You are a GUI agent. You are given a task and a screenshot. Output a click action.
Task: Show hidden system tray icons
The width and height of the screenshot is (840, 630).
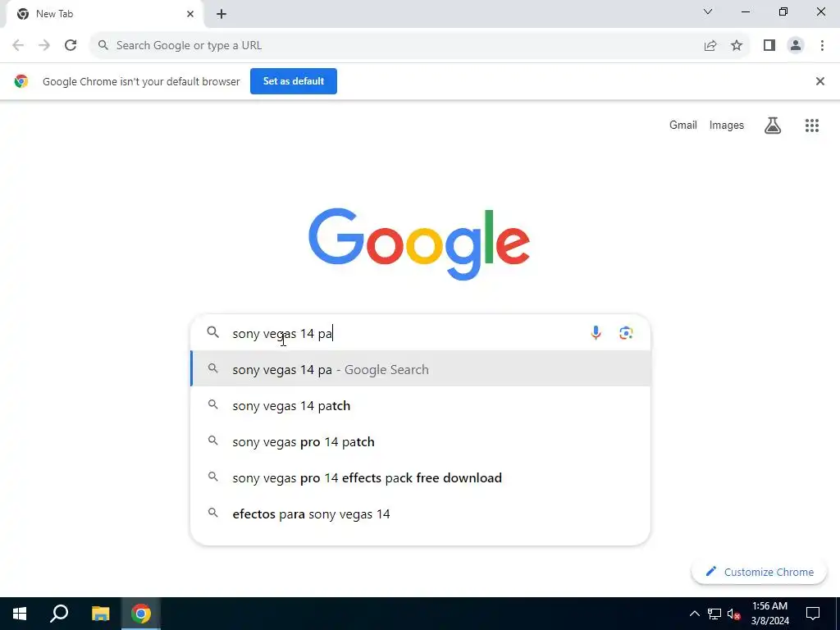[x=694, y=614]
